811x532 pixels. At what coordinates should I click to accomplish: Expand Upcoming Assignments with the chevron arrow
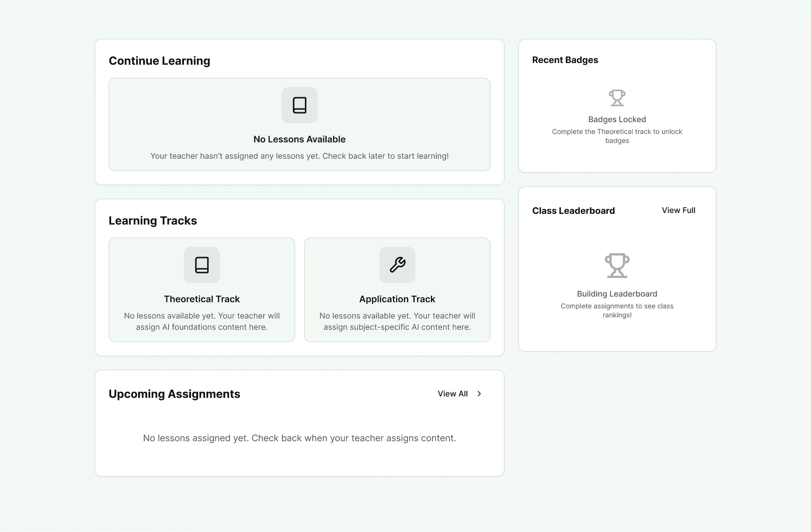pos(479,394)
